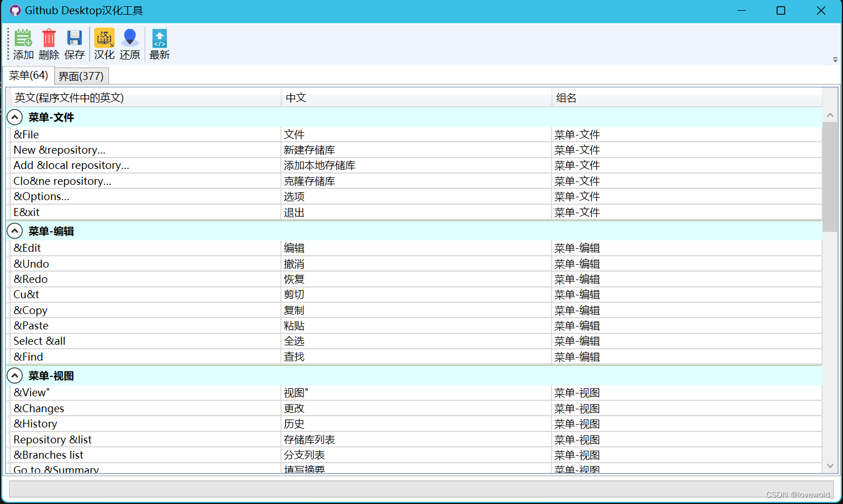Select the Cu&t row
The width and height of the screenshot is (843, 504).
[416, 295]
